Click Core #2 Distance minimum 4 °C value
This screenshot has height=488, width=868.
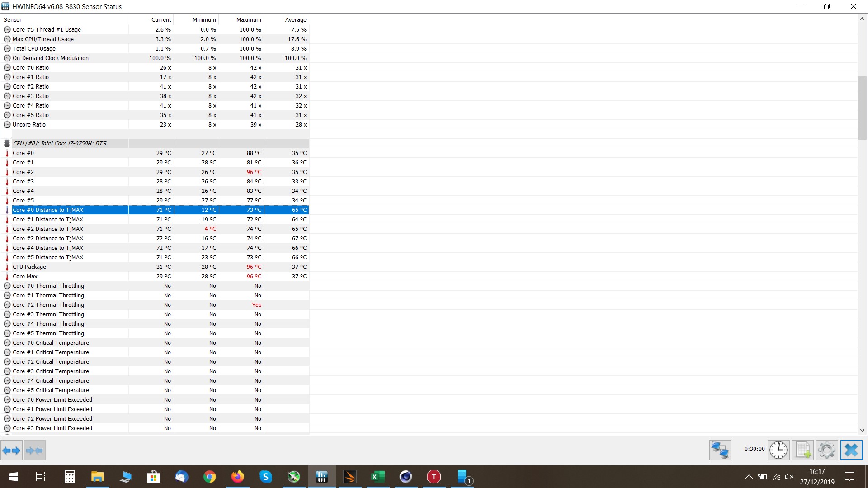click(x=210, y=229)
